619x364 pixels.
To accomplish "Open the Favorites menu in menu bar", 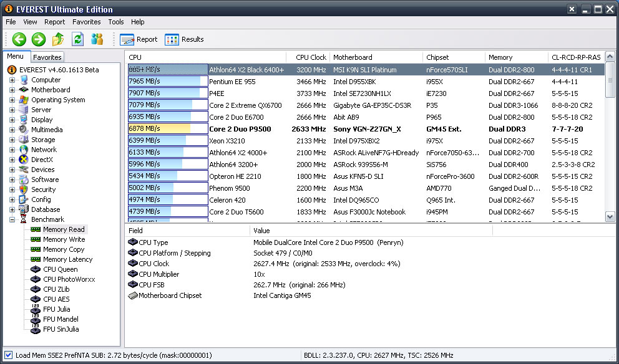I will click(87, 22).
